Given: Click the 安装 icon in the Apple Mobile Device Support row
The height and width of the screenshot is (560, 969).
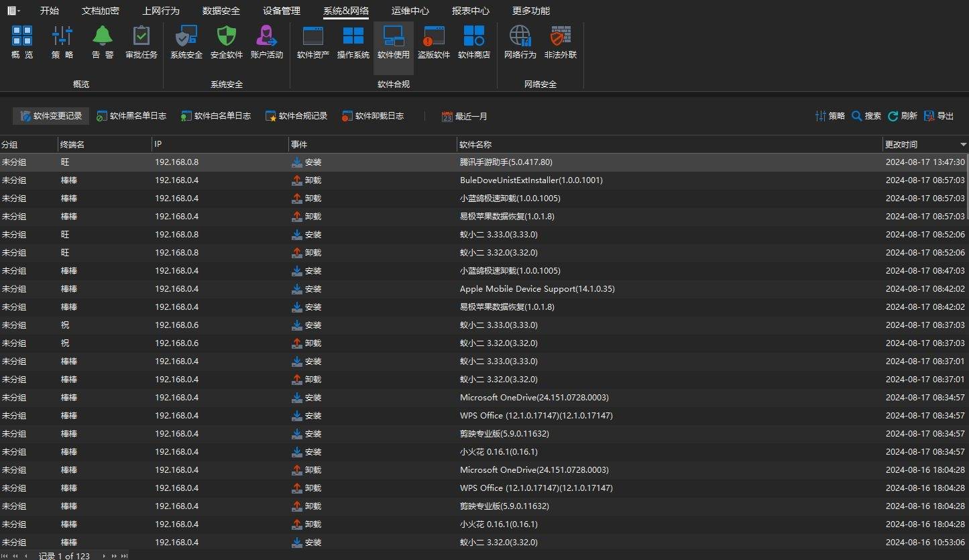Looking at the screenshot, I should 297,289.
